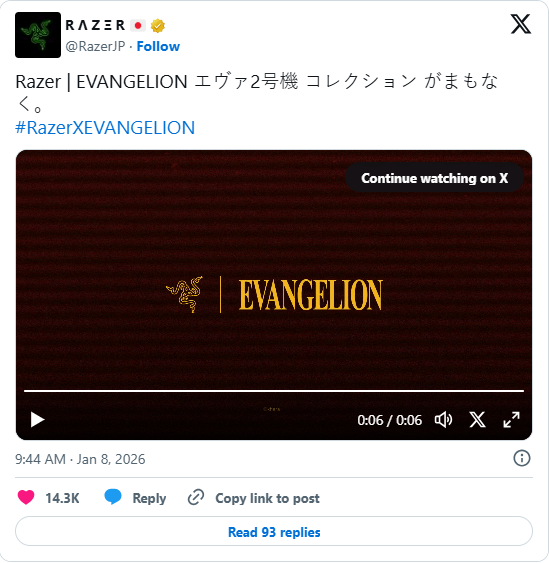Seek on the video progress bar
This screenshot has width=549, height=563.
click(274, 391)
